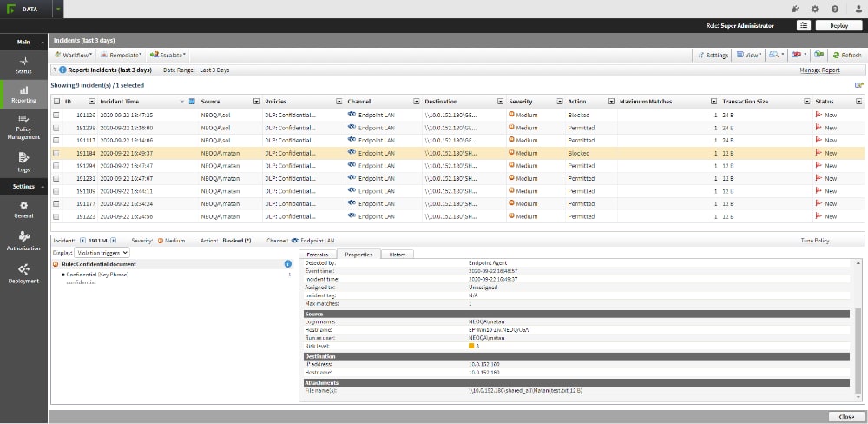Go to Policy Management section
The height and width of the screenshot is (424, 868).
click(23, 126)
